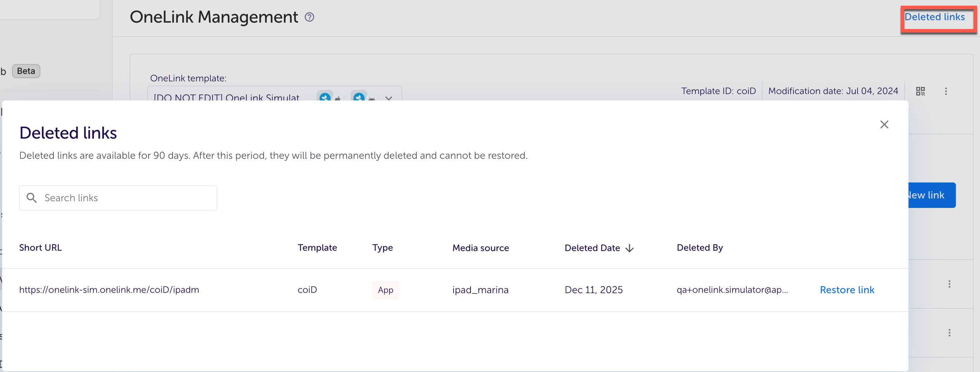Open the template more options menu
Screen dimensions: 980x372
[x=946, y=91]
